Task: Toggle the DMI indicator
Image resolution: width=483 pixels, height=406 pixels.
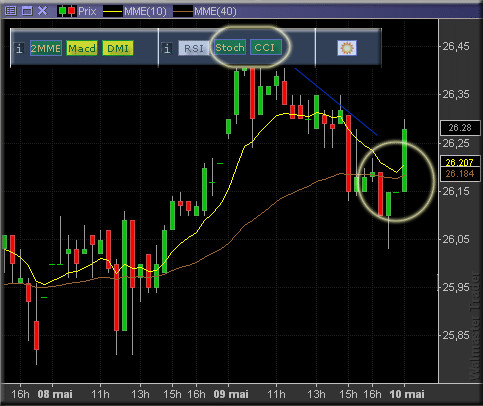Action: coord(118,48)
